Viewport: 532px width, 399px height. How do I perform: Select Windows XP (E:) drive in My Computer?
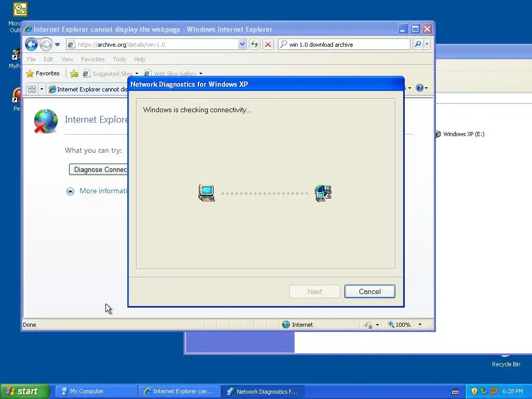pos(460,134)
